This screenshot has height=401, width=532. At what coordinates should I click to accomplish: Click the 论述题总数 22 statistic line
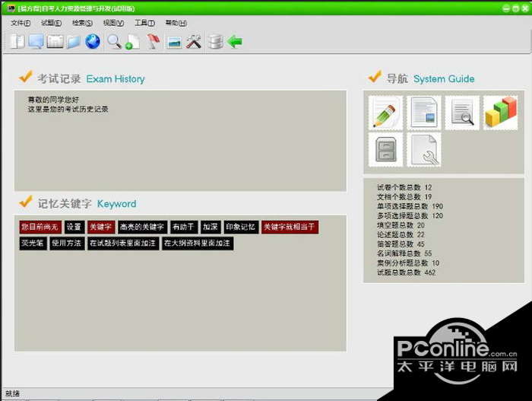point(401,235)
